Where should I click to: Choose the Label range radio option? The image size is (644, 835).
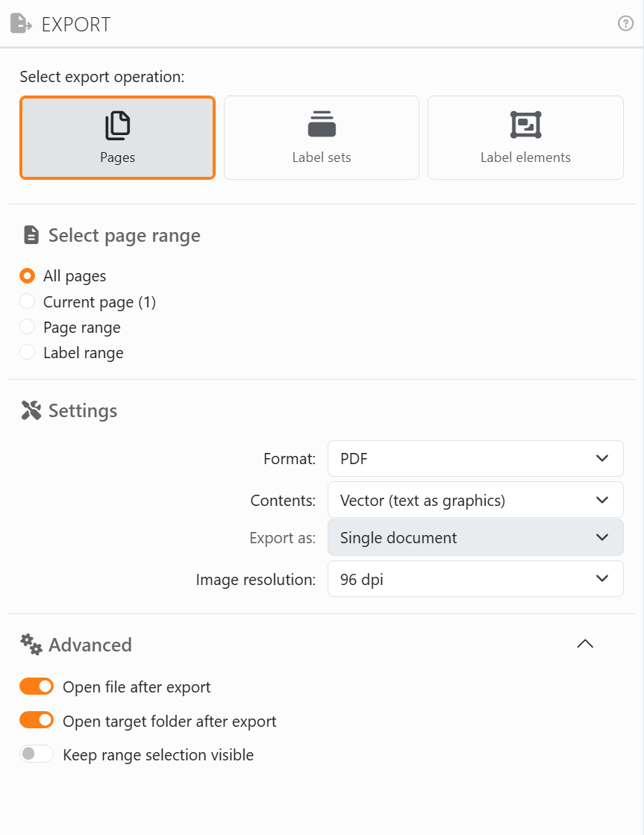[x=27, y=352]
